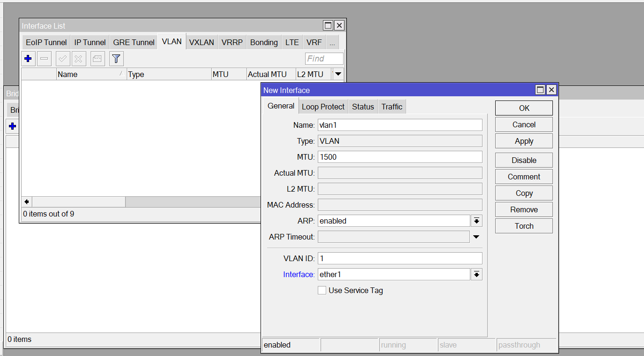Close the Interface List window
The width and height of the screenshot is (644, 356).
339,25
